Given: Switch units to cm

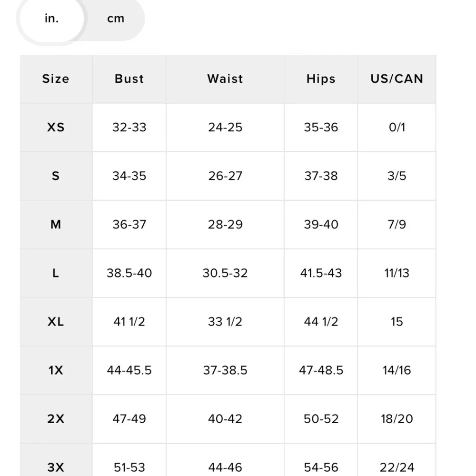Looking at the screenshot, I should tap(115, 19).
